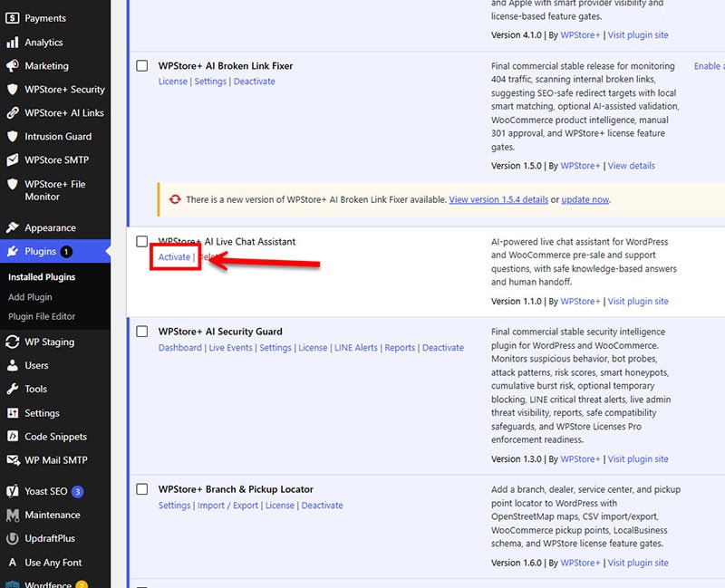Click the WP Mail SMTP envelope icon
This screenshot has width=725, height=588.
tap(13, 460)
